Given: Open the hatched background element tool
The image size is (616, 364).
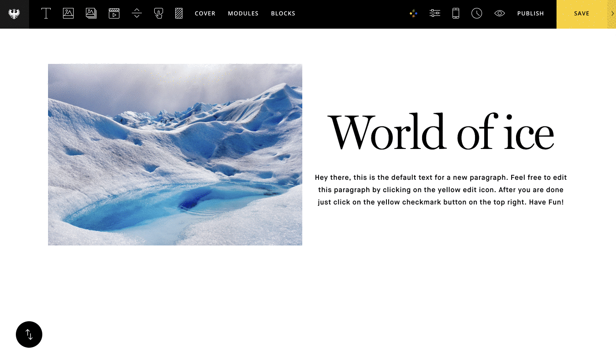Looking at the screenshot, I should [x=179, y=14].
